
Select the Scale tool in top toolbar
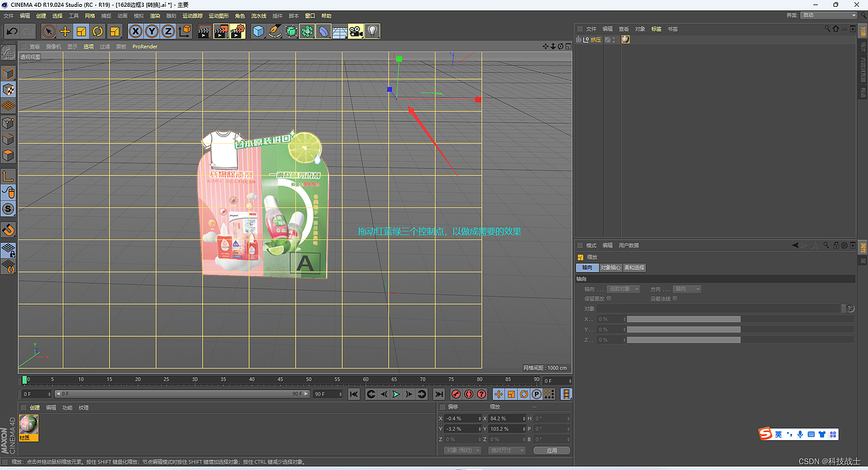click(81, 31)
